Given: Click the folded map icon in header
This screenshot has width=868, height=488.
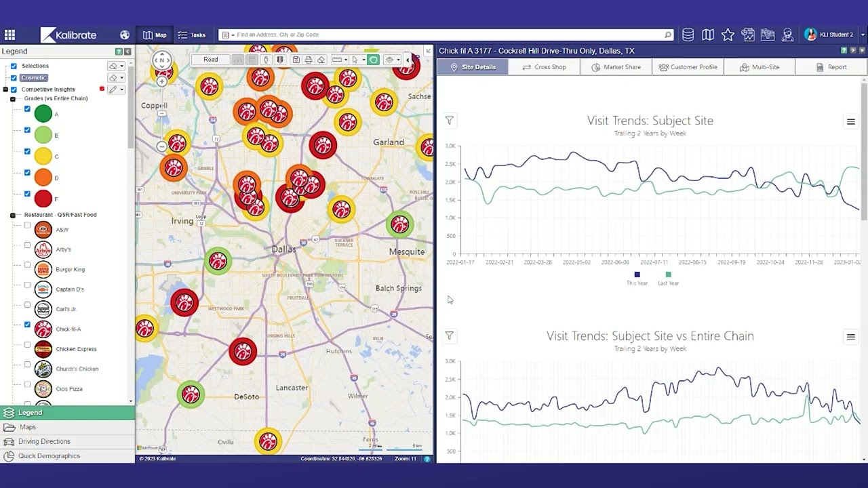Looking at the screenshot, I should 708,35.
